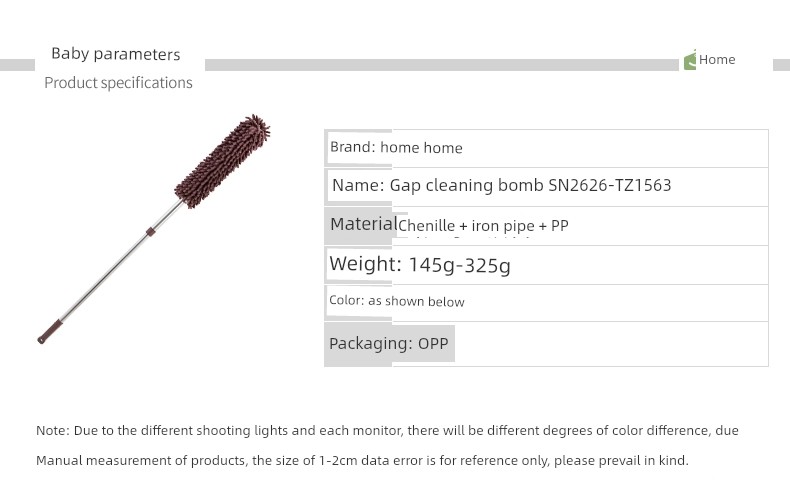Click the Home label text

click(x=717, y=59)
